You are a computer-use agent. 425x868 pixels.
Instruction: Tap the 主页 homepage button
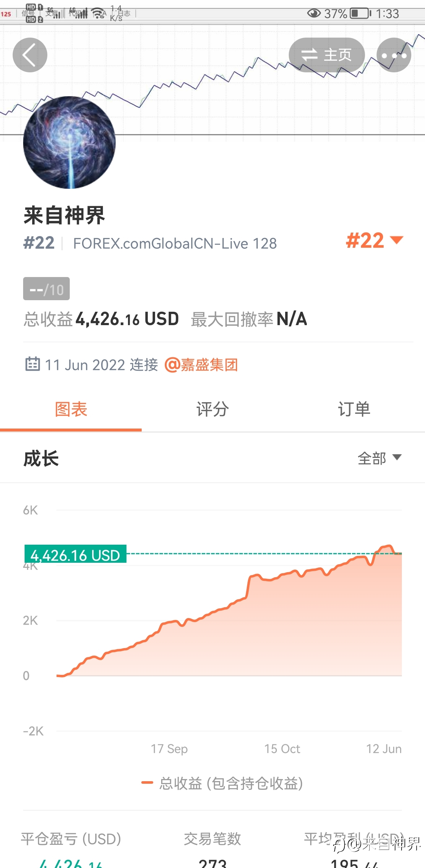327,55
